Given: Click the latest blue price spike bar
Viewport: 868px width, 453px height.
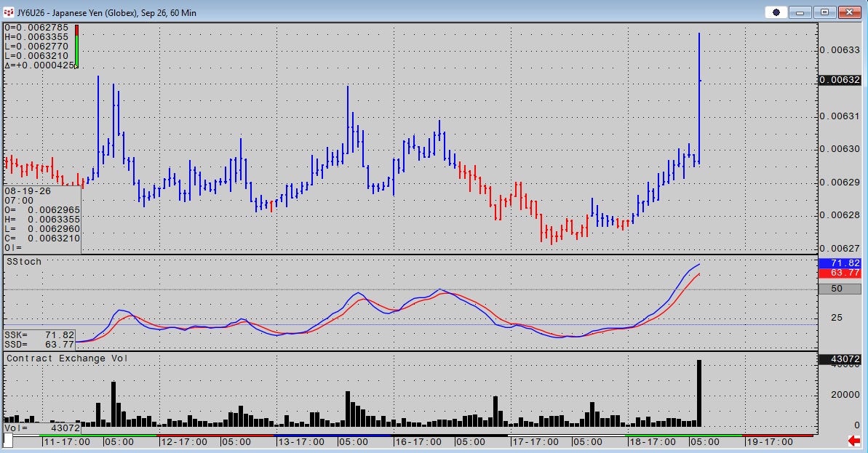Looking at the screenshot, I should (x=699, y=98).
